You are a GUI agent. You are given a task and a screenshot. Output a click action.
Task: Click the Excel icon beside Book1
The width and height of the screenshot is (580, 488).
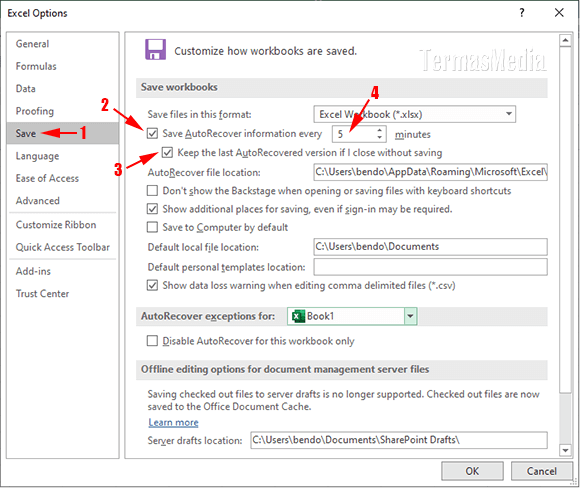pyautogui.click(x=298, y=316)
